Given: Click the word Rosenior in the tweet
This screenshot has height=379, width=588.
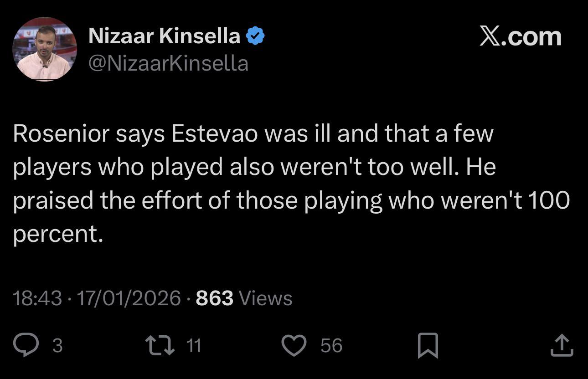Looking at the screenshot, I should pyautogui.click(x=61, y=134).
